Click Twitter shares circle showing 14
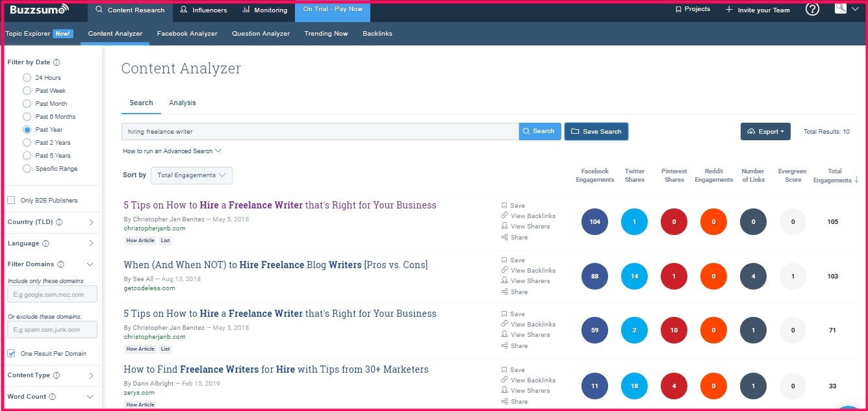This screenshot has width=868, height=411. point(635,277)
